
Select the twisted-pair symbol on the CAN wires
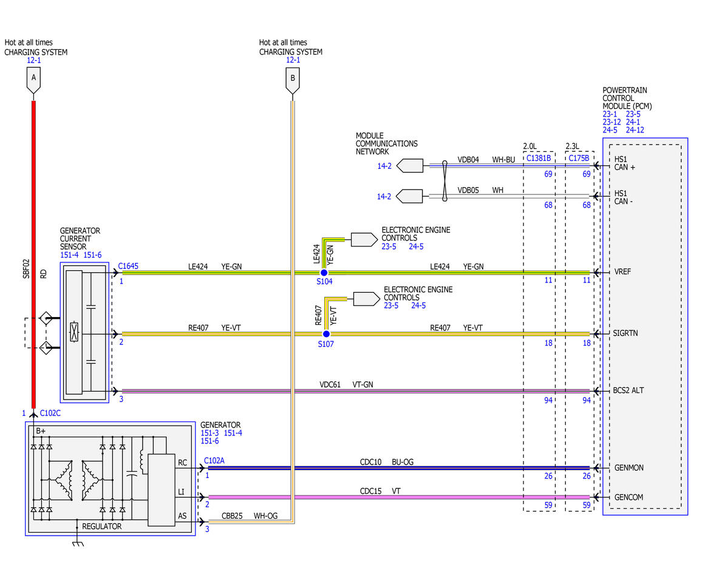(445, 181)
